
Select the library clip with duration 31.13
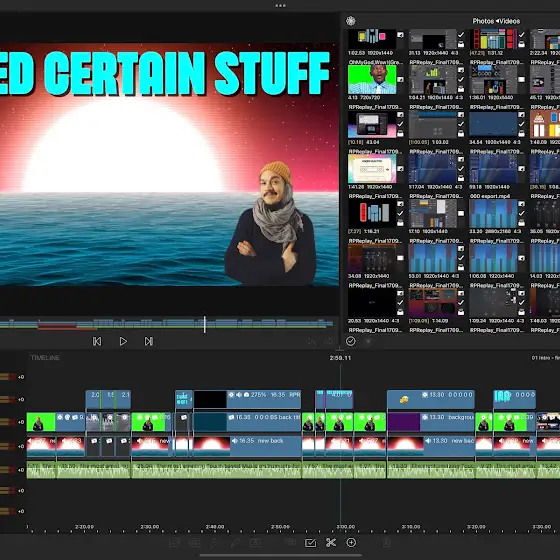tap(432, 39)
